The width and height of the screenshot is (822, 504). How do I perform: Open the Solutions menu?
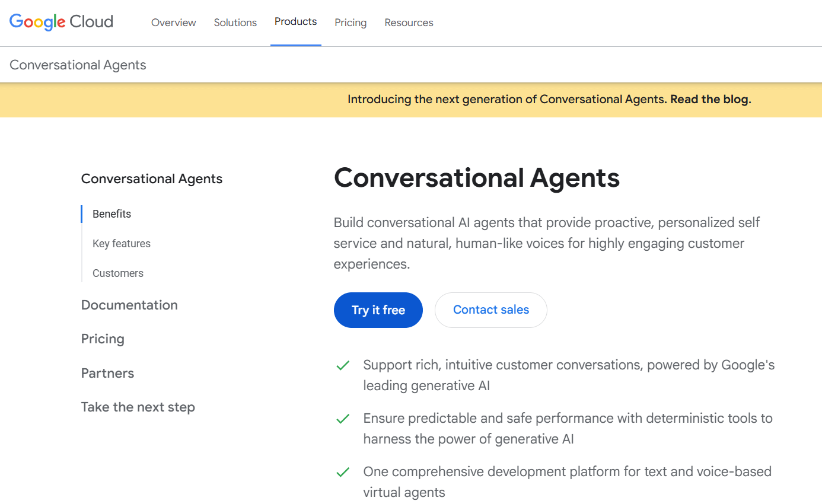[x=235, y=23]
